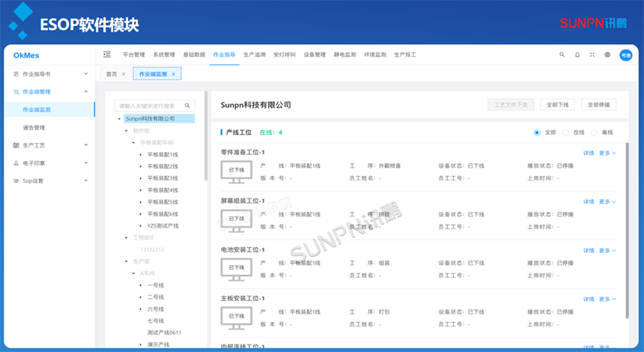644x352 pixels.
Task: Close the 首页 tab
Action: tap(124, 74)
